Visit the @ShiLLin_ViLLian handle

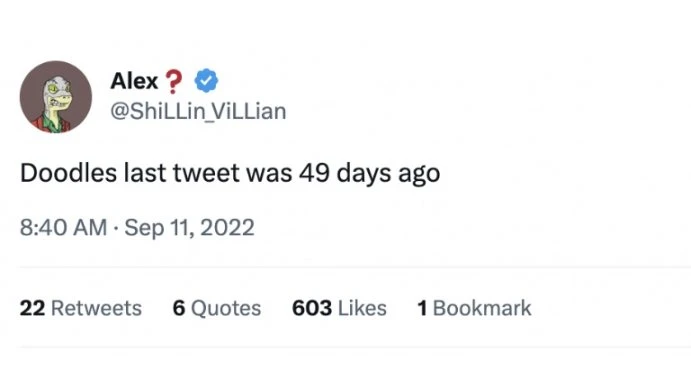[198, 111]
